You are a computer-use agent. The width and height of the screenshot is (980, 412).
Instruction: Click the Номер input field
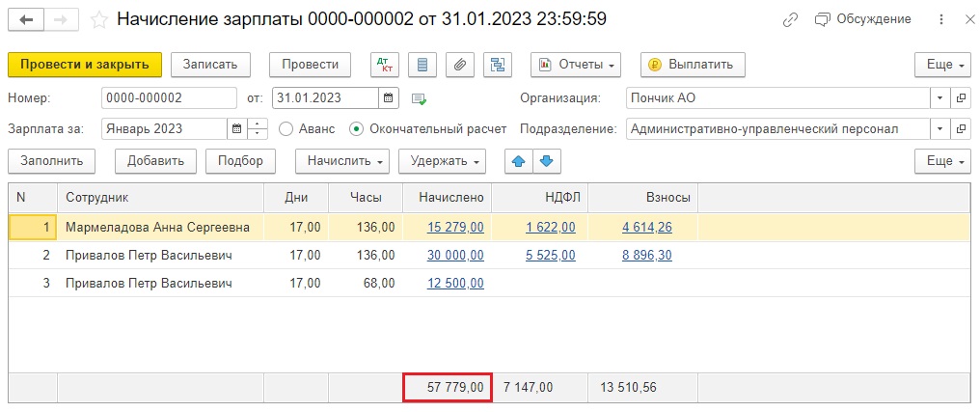[169, 97]
